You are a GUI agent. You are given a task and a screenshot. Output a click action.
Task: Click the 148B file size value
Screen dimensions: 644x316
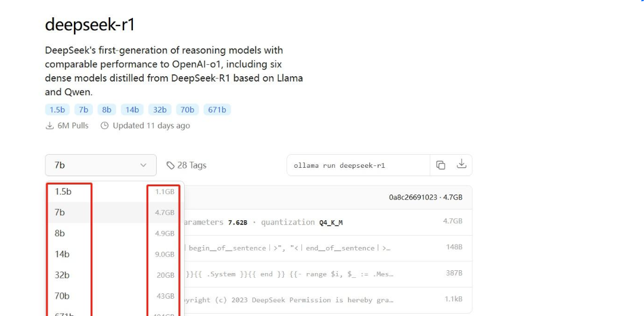tap(454, 247)
